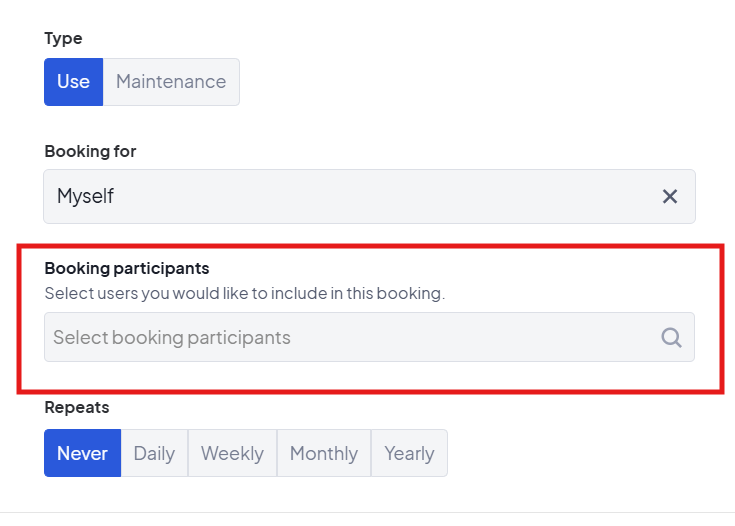Screen dimensions: 735x526
Task: Click the Type field label
Action: click(63, 38)
